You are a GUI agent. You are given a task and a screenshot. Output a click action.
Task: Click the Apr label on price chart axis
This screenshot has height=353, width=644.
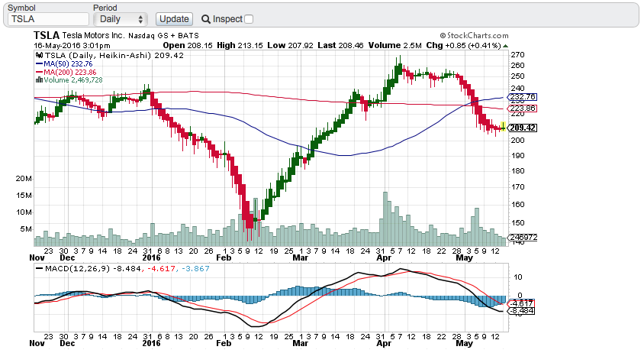pos(384,258)
